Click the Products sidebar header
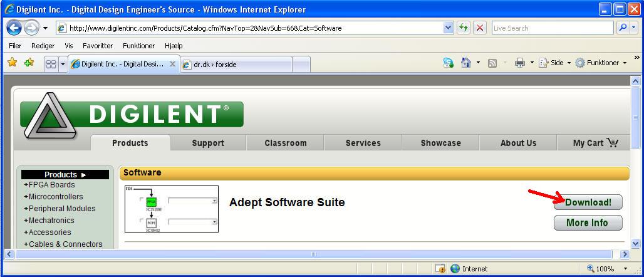The width and height of the screenshot is (644, 277). point(65,175)
